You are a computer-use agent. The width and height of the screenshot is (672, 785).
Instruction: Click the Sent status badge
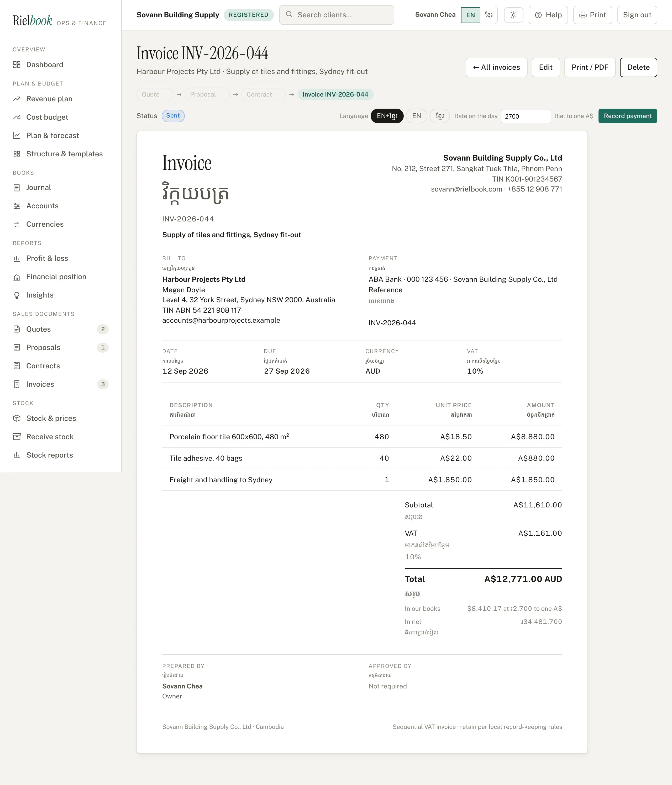point(173,116)
